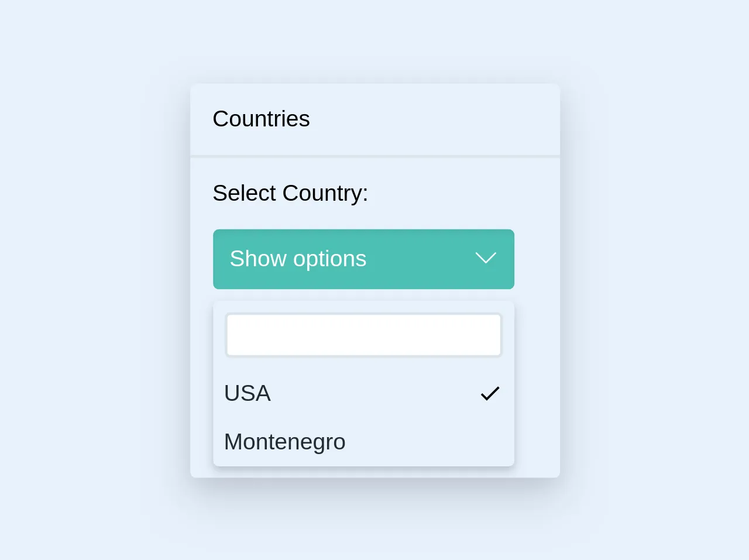Viewport: 749px width, 560px height.
Task: Click the word 'Montenegro' in the list
Action: (x=284, y=442)
